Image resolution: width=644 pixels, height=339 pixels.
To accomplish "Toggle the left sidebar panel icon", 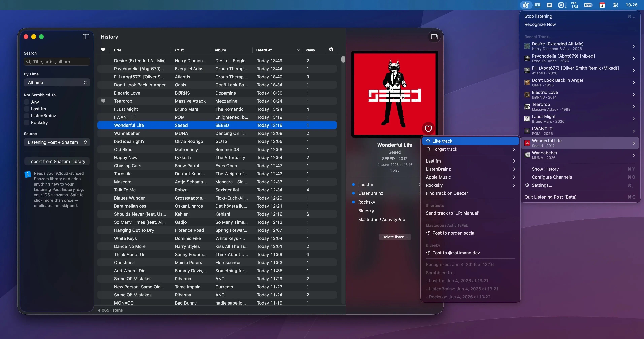I will [x=86, y=37].
